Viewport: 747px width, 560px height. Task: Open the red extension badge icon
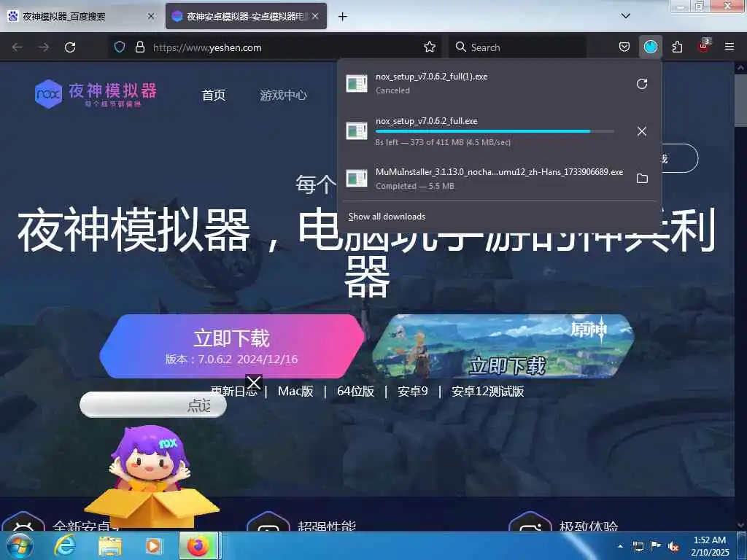(x=704, y=46)
